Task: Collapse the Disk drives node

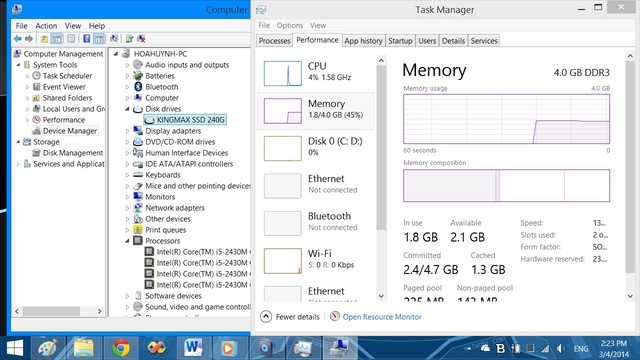Action: pos(127,109)
